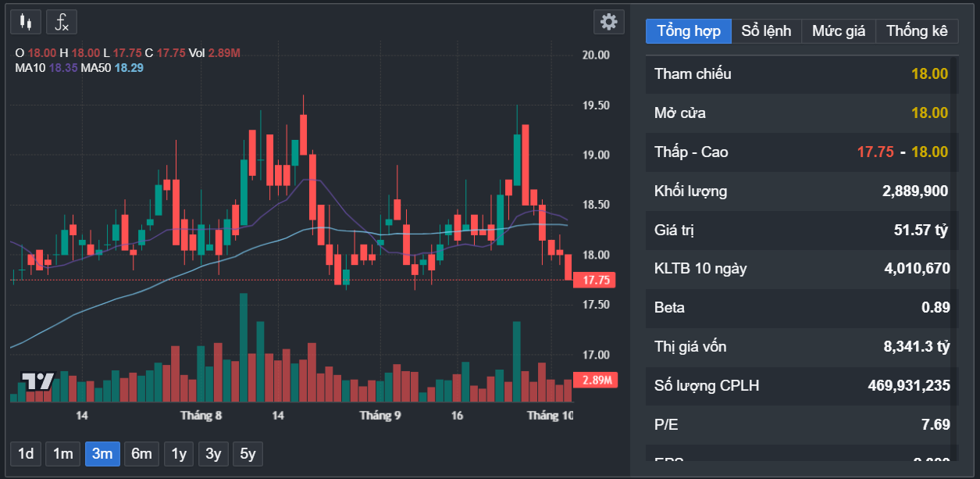Screen dimensions: 980x479
Task: Open the Sổ lệnh tab
Action: tap(766, 31)
